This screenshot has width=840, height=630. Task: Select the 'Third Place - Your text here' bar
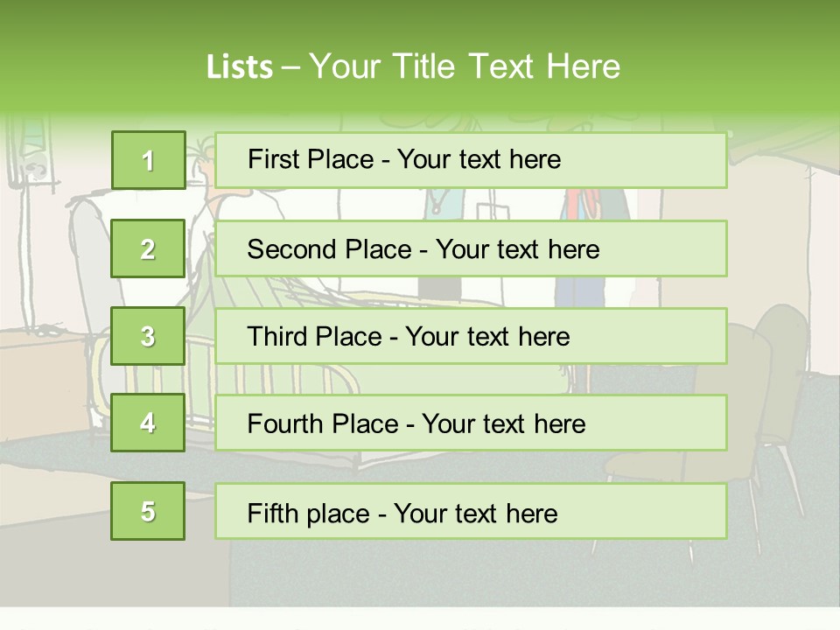coord(471,336)
